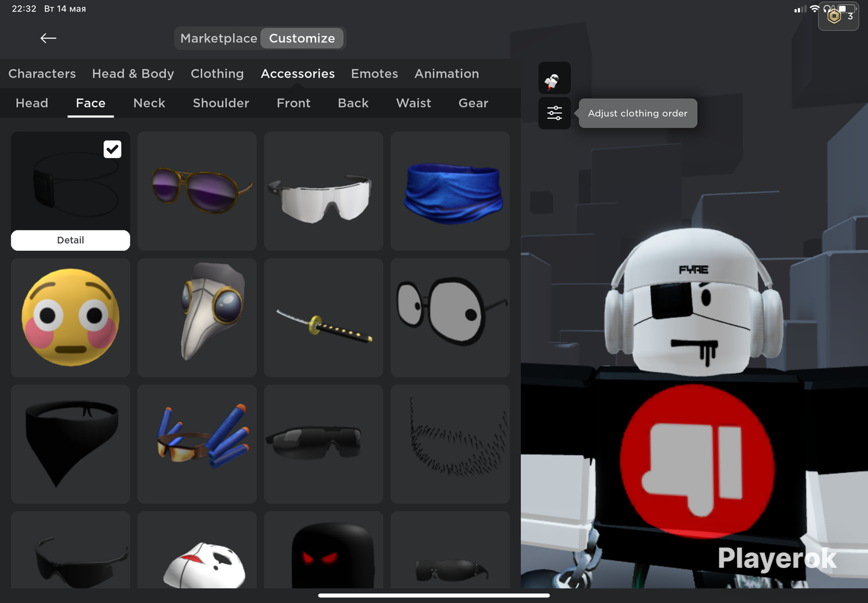868x603 pixels.
Task: Select the Accessories category
Action: click(297, 74)
